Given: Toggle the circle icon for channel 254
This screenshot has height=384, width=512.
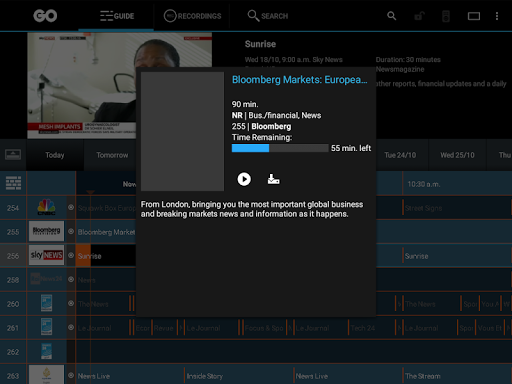Looking at the screenshot, I should (71, 207).
